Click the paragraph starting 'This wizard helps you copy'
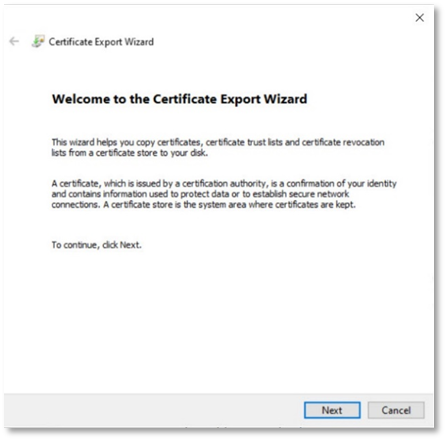This screenshot has height=440, width=446. (x=218, y=147)
